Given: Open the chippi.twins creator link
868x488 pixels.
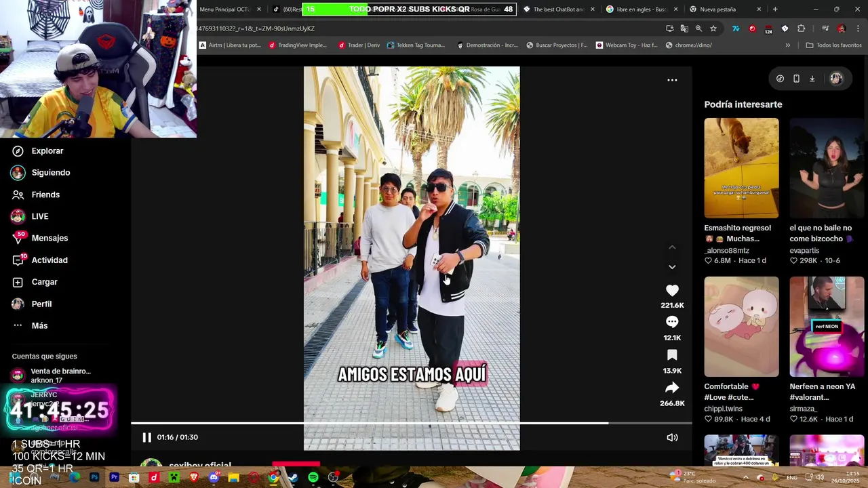Looking at the screenshot, I should click(723, 409).
